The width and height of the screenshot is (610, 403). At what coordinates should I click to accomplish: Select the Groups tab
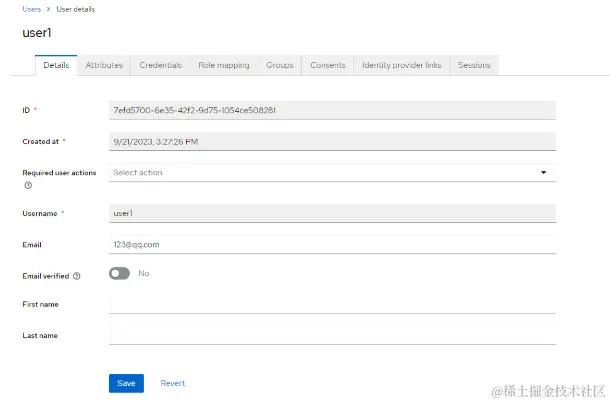point(280,65)
